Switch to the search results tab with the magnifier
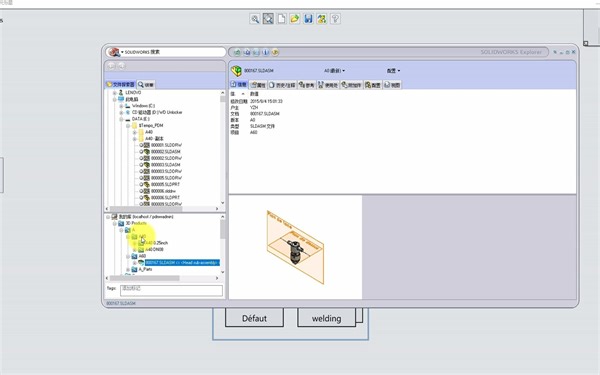 click(146, 85)
